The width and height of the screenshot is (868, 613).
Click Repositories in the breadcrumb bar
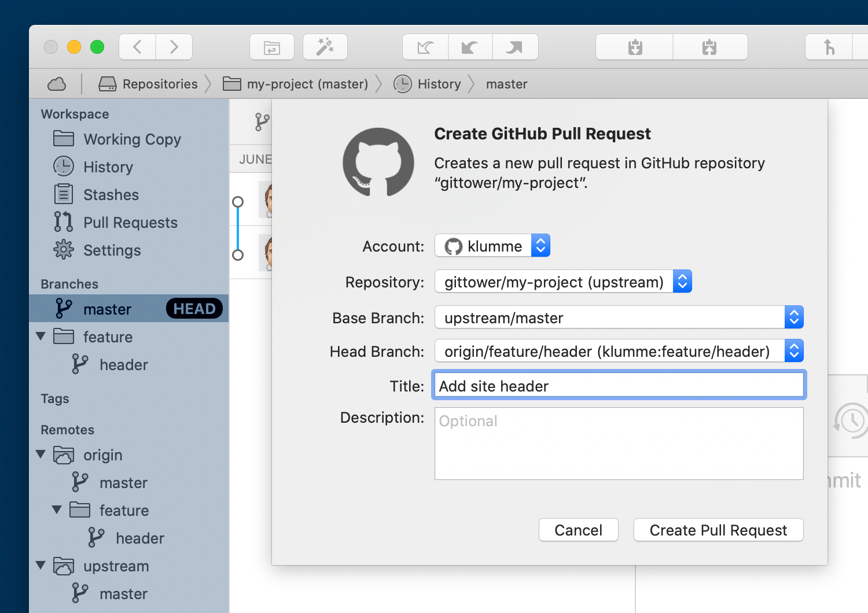click(159, 83)
